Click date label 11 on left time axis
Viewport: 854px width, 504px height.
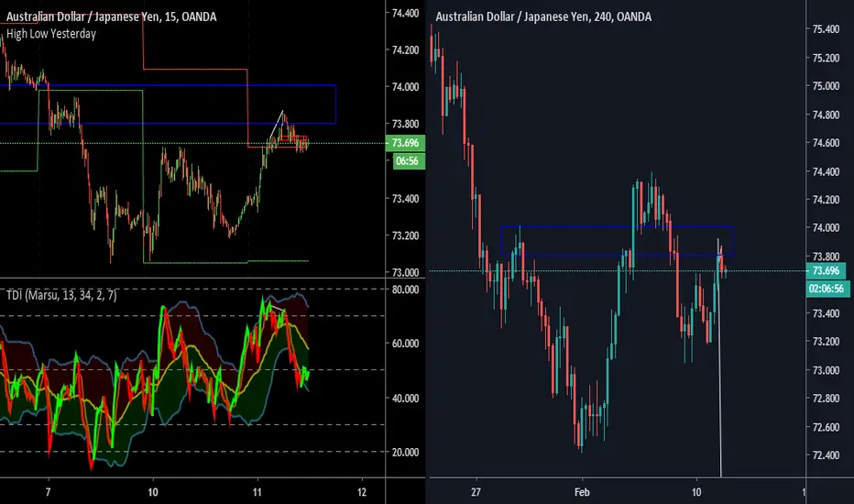(257, 493)
